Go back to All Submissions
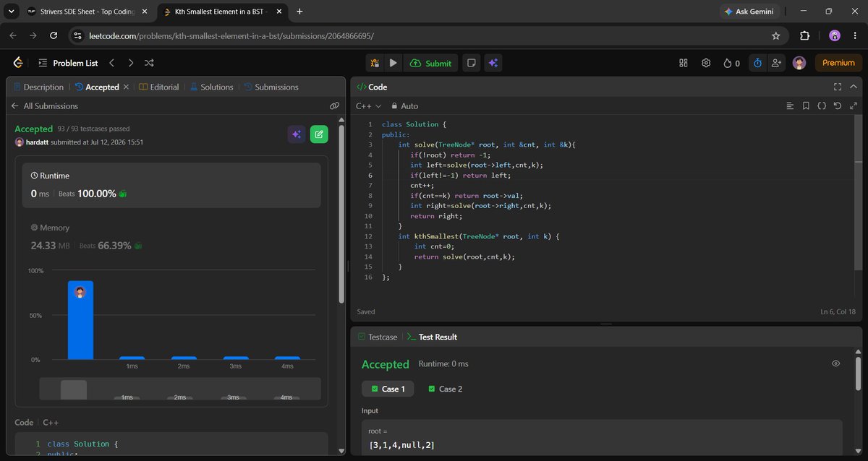 click(x=44, y=105)
